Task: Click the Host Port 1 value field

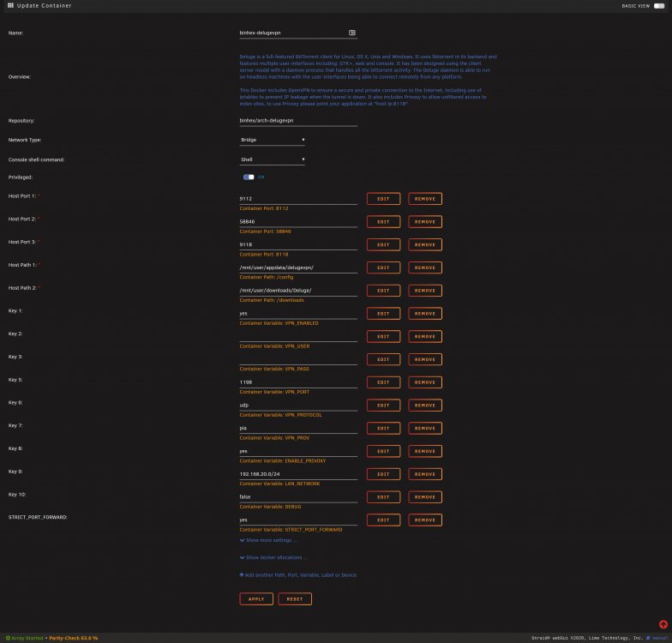Action: pos(298,199)
